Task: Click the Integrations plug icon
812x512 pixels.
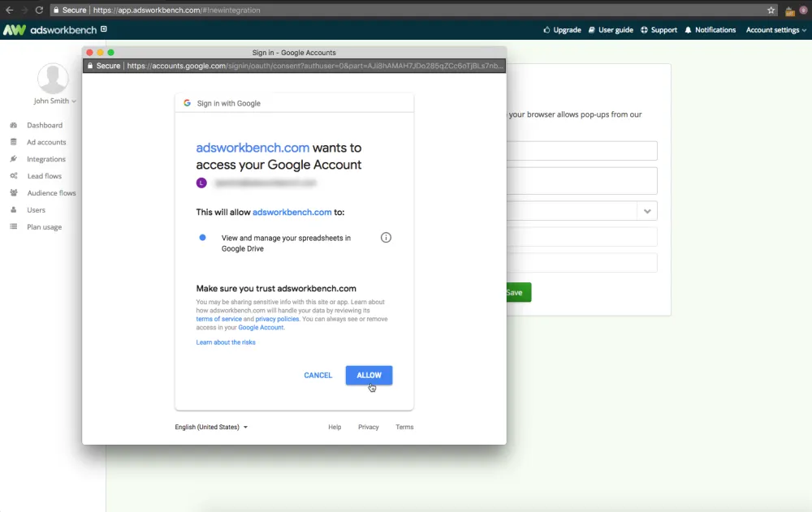Action: coord(14,159)
